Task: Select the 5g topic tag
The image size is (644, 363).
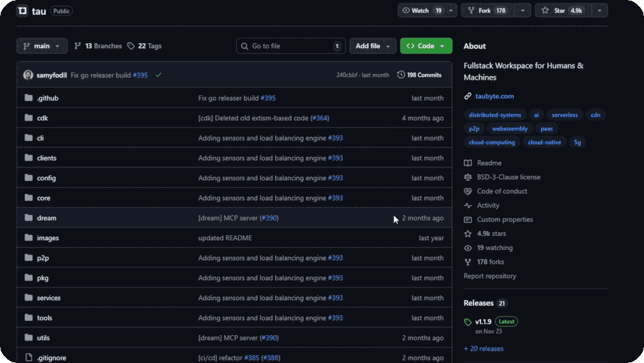Action: click(577, 142)
